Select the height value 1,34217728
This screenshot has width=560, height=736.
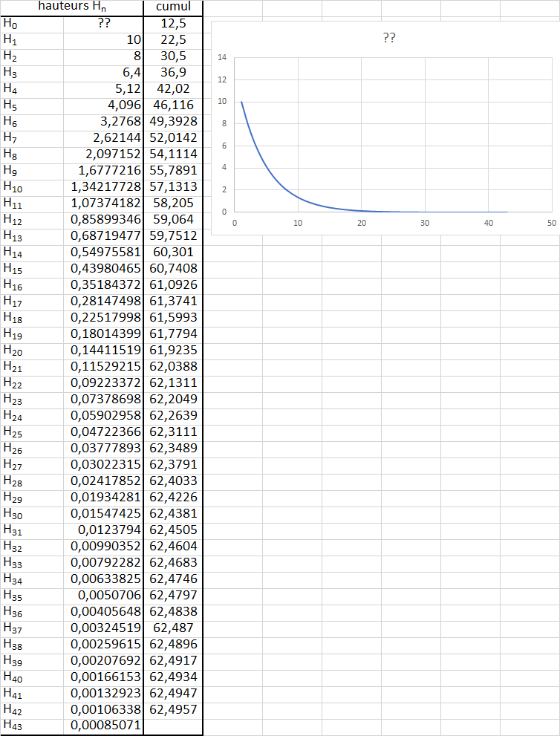103,186
